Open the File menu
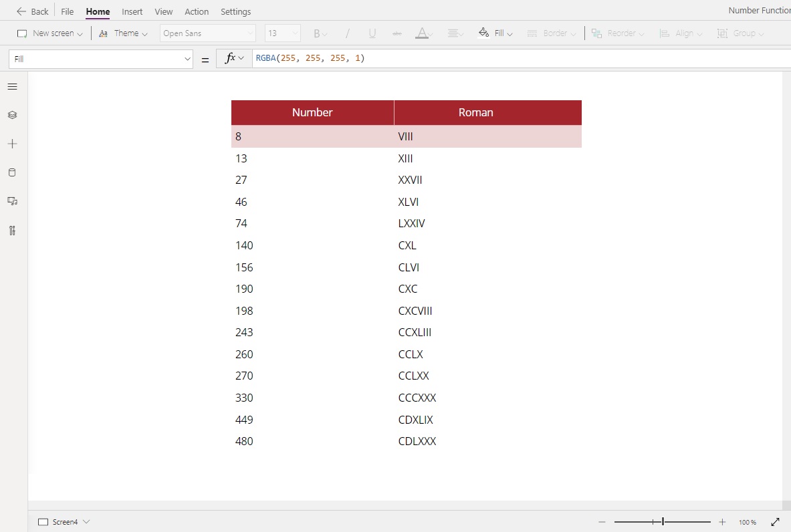 click(x=67, y=11)
